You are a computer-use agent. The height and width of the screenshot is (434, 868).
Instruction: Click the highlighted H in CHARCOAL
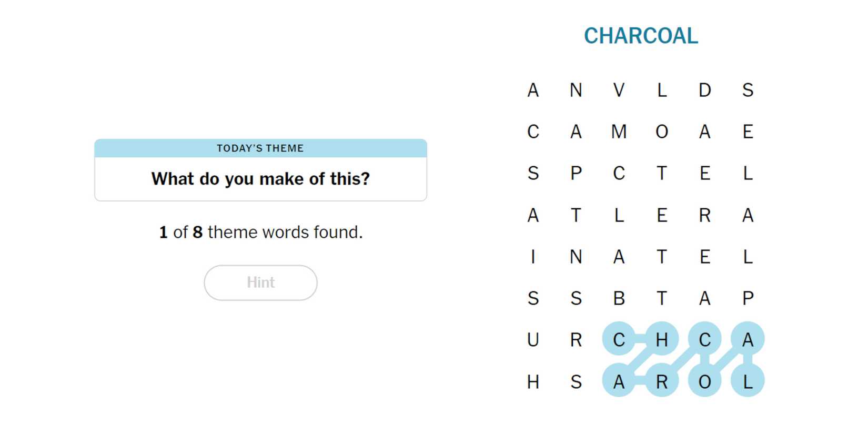coord(662,340)
